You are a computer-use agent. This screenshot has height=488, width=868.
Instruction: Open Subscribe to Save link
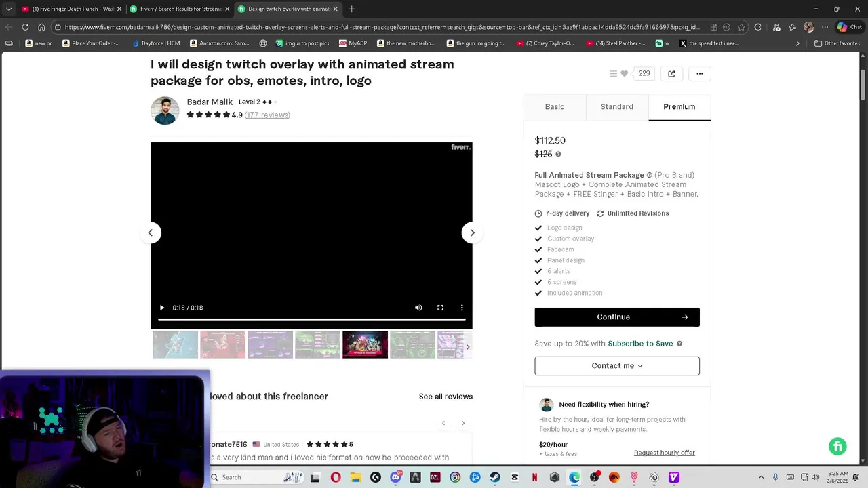tap(640, 344)
